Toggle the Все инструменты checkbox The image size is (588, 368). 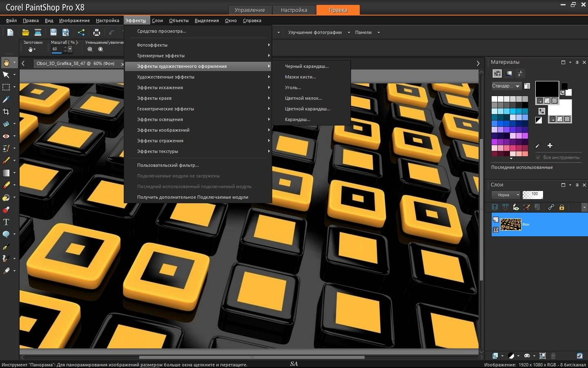point(538,157)
